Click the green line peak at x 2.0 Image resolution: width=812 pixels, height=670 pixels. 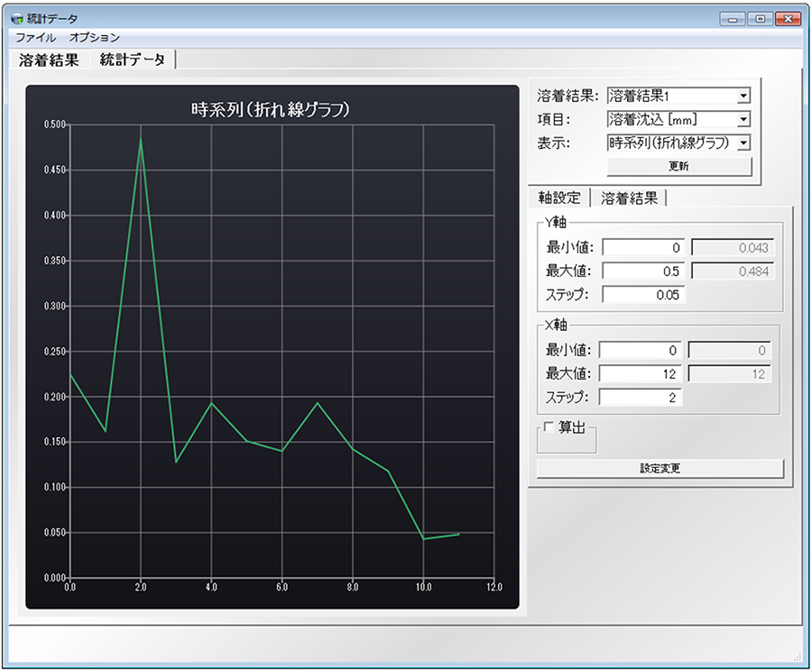click(141, 139)
